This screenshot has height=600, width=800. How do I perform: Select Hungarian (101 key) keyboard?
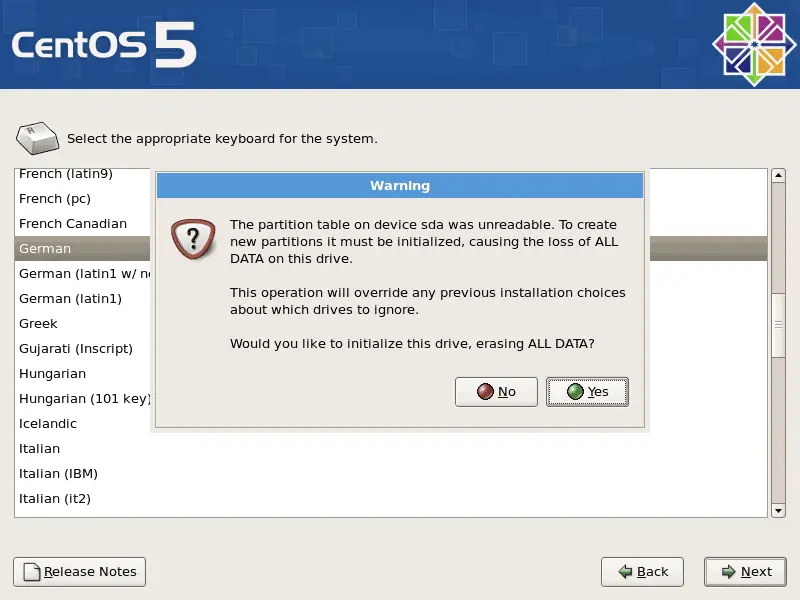(82, 398)
